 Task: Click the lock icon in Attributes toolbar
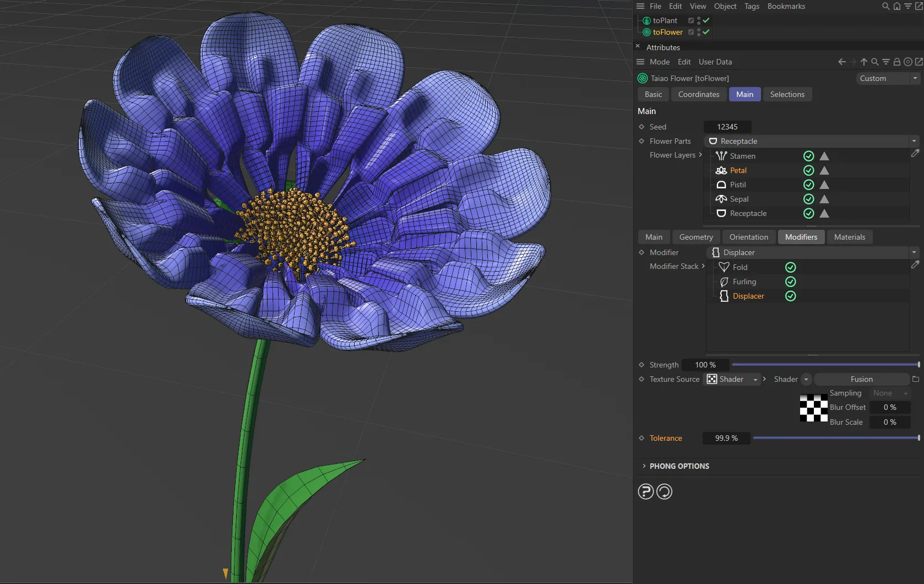(896, 62)
